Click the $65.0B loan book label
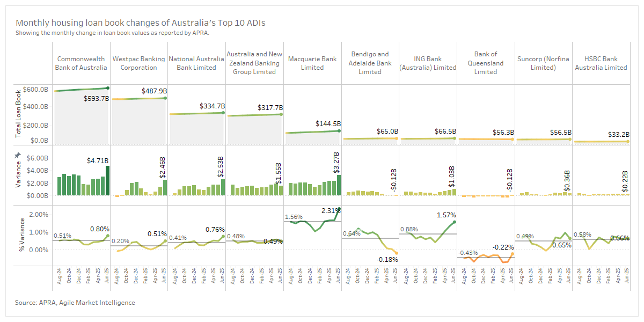The width and height of the screenshot is (644, 322). (x=387, y=131)
